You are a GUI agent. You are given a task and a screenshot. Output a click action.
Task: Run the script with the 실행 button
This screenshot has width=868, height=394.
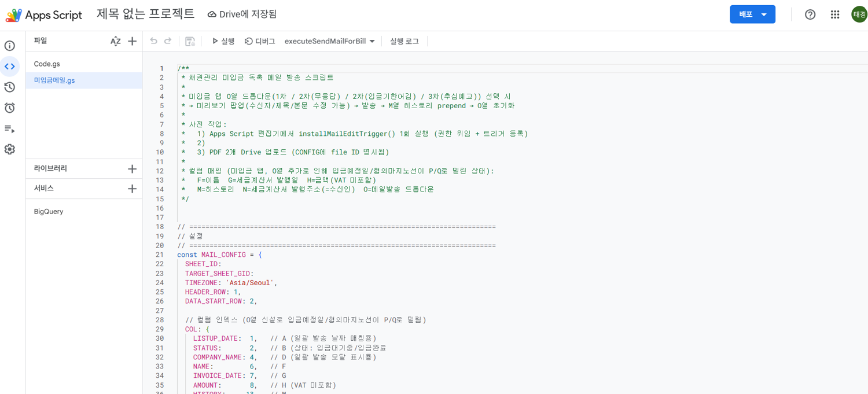pyautogui.click(x=223, y=41)
